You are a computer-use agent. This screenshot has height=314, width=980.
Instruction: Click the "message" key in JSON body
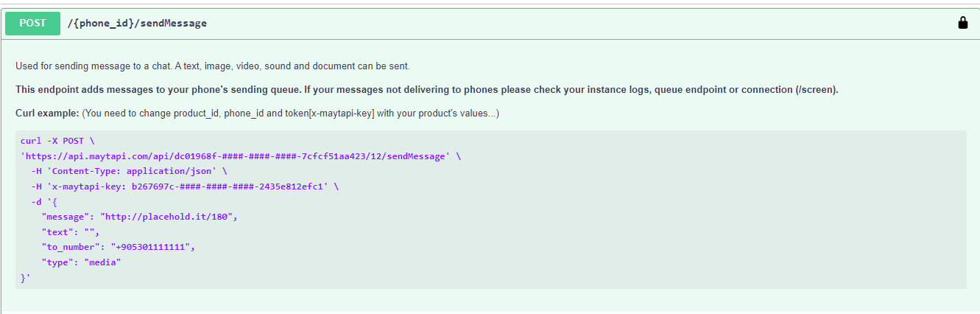tap(63, 217)
